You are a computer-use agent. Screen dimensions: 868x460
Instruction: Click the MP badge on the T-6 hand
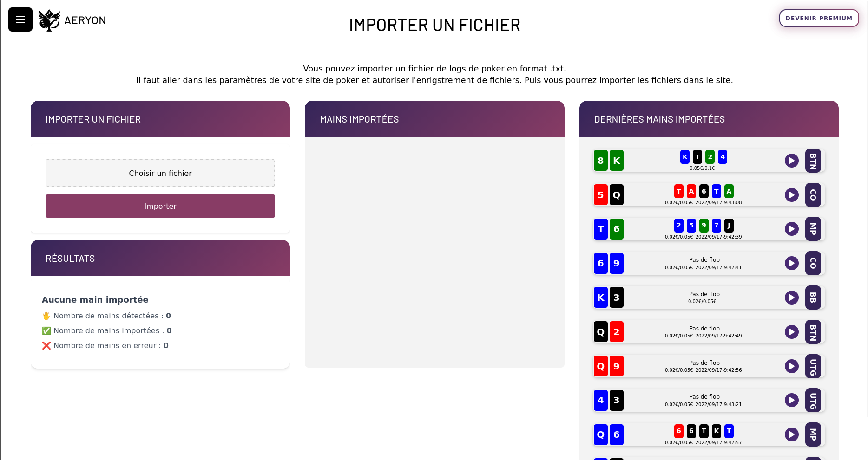point(813,229)
